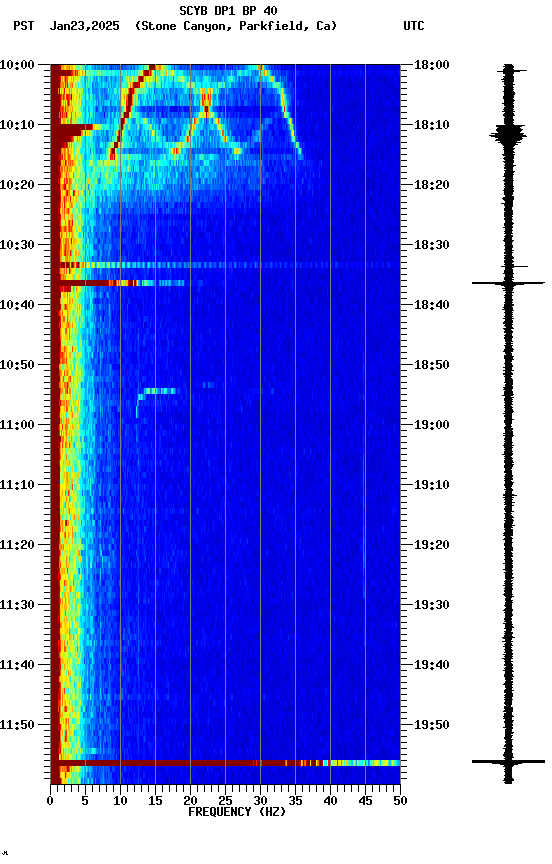The height and width of the screenshot is (864, 552).
Task: Click the seismogram burst near 18:11
Action: pos(508,134)
